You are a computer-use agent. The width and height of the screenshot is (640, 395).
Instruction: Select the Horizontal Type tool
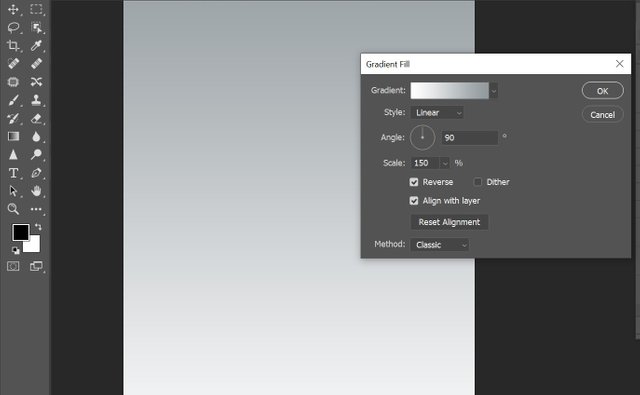click(x=13, y=173)
